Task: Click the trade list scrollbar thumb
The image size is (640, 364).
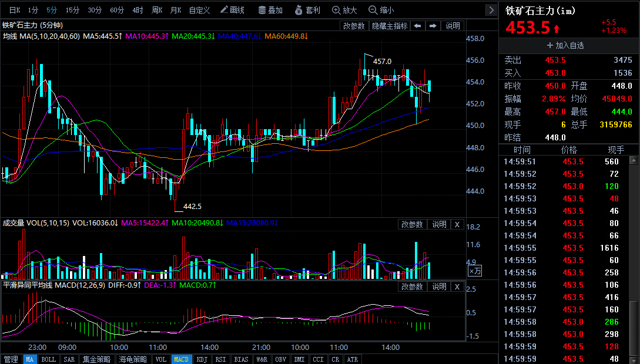Action: pyautogui.click(x=634, y=330)
